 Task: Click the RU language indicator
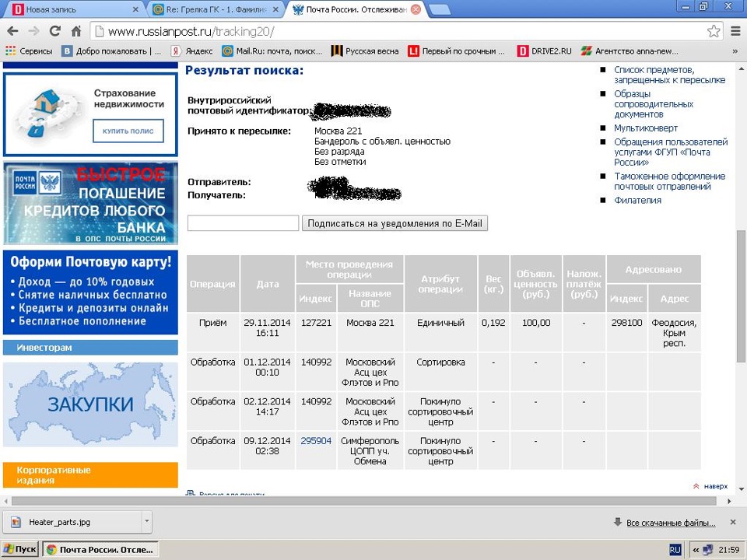675,550
